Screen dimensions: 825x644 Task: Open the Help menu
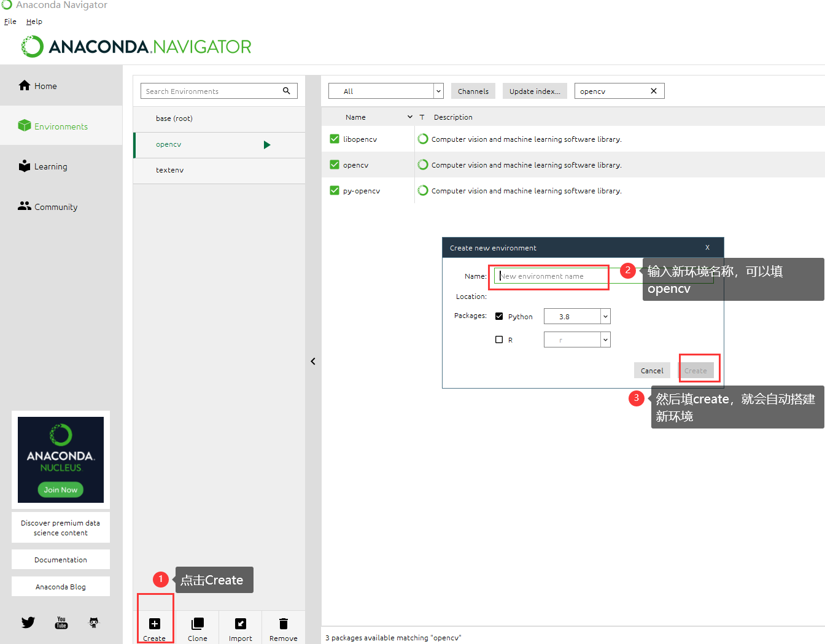point(34,21)
